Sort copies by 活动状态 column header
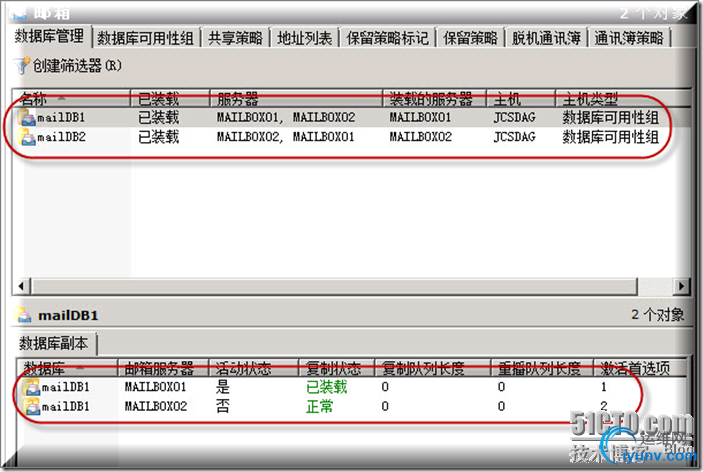The image size is (703, 472). click(254, 368)
